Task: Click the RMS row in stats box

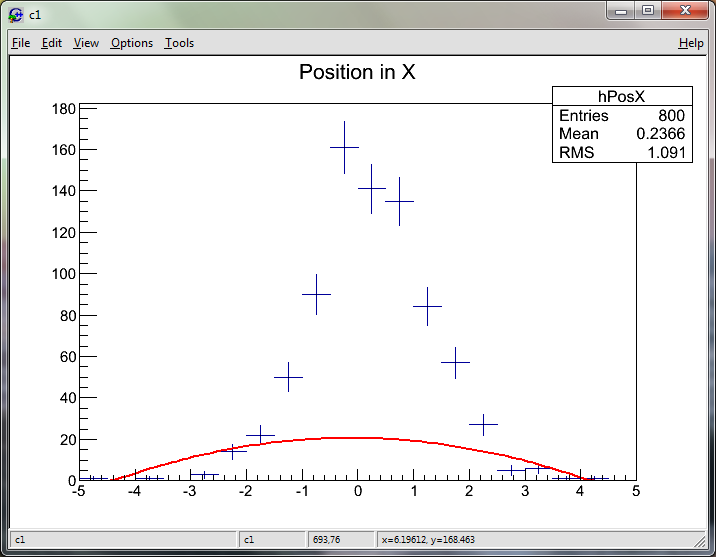Action: (622, 153)
